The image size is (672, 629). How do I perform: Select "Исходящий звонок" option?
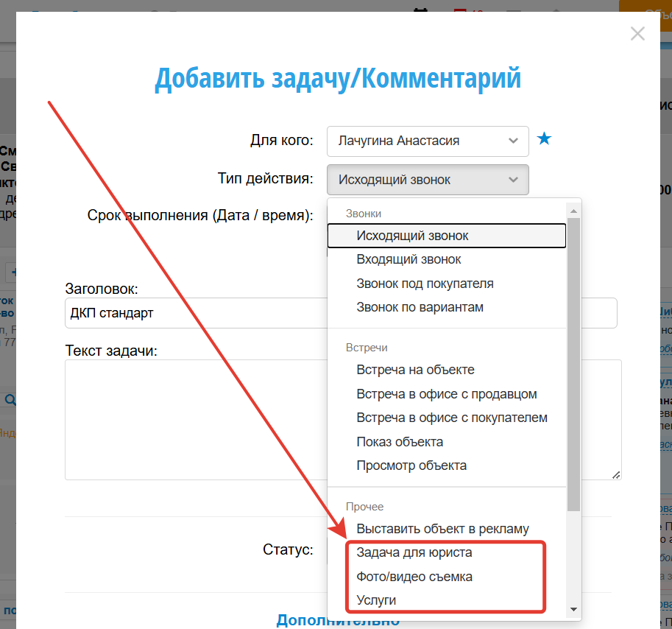[x=412, y=236]
